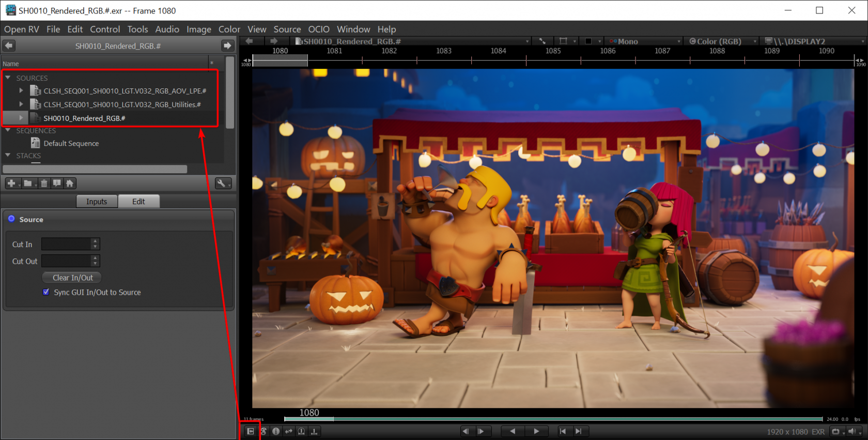Image resolution: width=868 pixels, height=440 pixels.
Task: Go forward using viewer toolbar right arrow
Action: (x=274, y=41)
